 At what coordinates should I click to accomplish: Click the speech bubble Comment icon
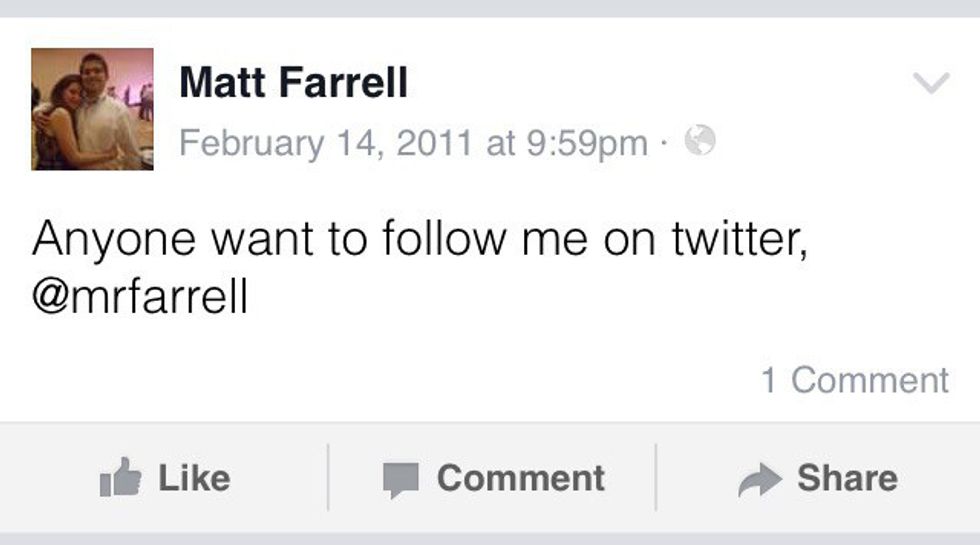point(402,481)
